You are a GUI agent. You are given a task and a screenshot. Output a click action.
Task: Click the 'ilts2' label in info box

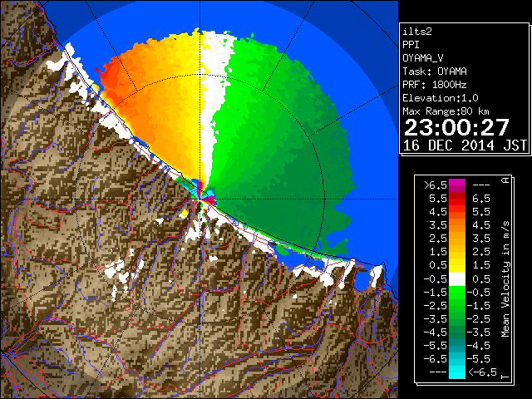tap(417, 32)
